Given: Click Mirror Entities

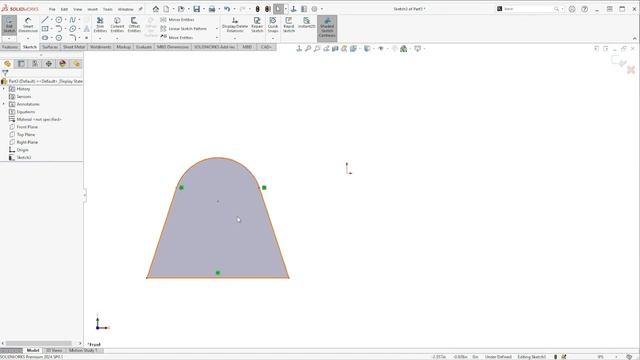Looking at the screenshot, I should tap(177, 20).
